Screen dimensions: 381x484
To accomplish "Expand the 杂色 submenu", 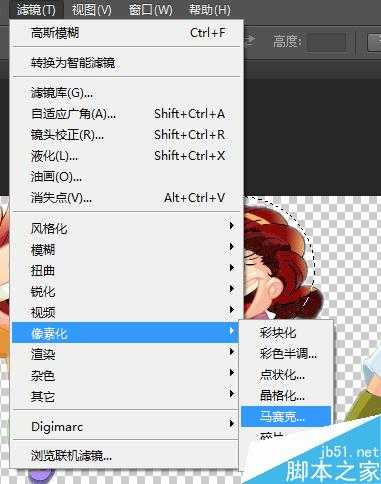I will (126, 375).
